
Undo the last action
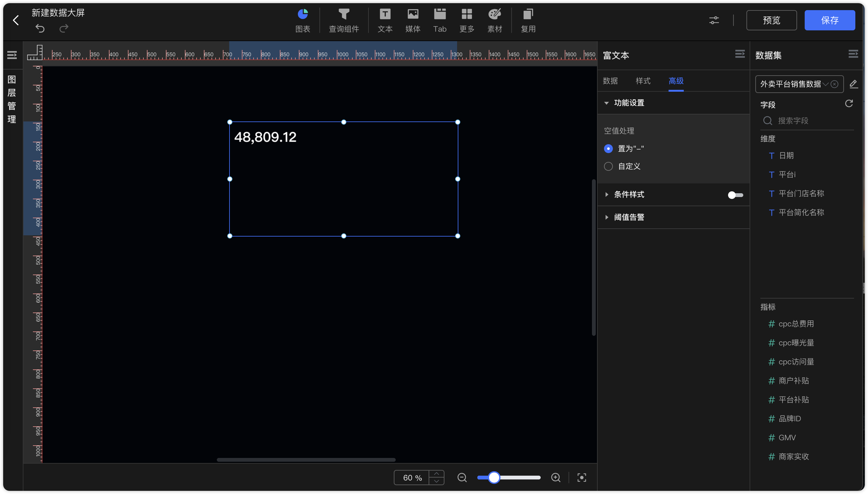pyautogui.click(x=40, y=28)
